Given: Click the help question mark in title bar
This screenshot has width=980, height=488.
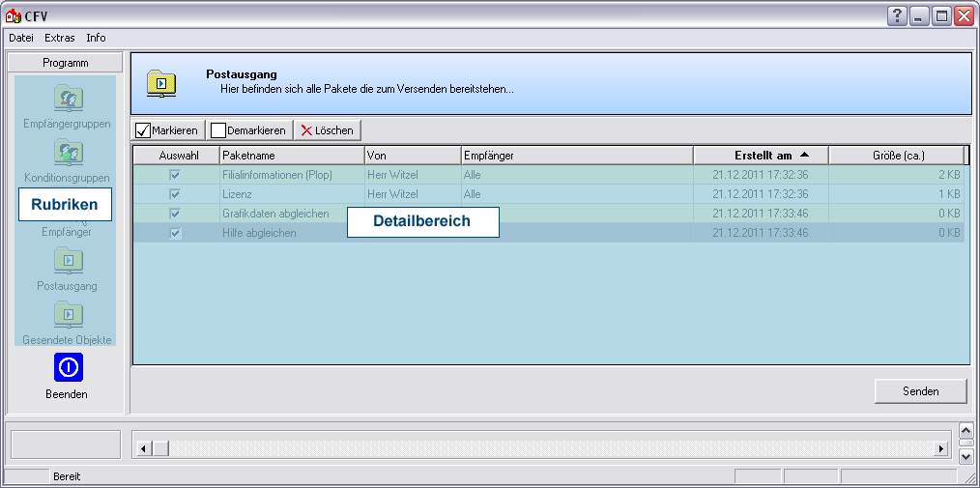Looking at the screenshot, I should (x=898, y=15).
